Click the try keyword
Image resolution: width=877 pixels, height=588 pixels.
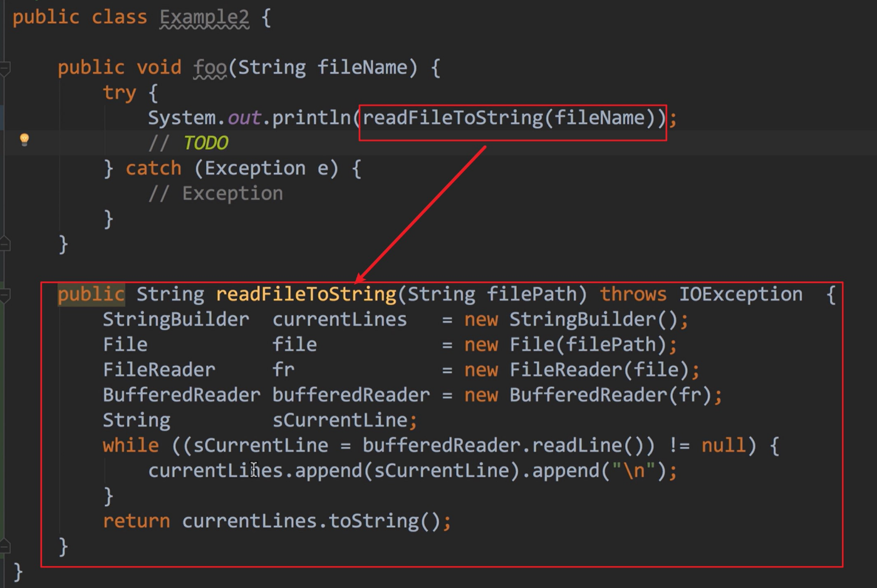(119, 93)
